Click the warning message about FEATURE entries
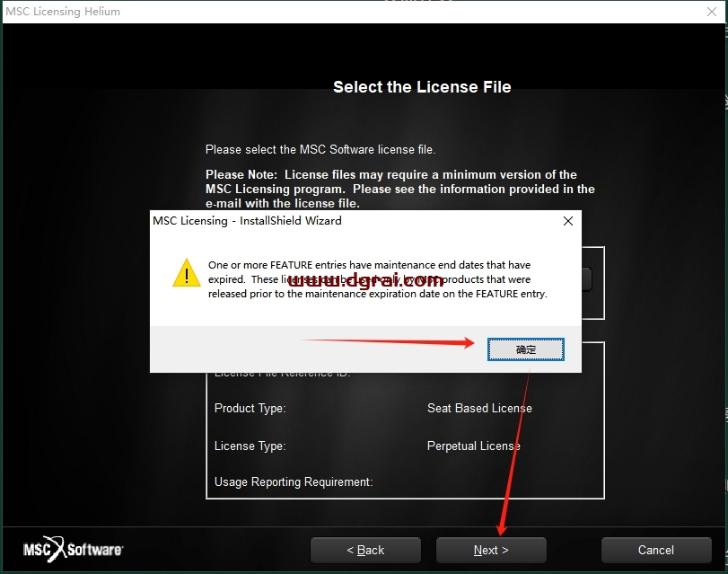Image resolution: width=728 pixels, height=574 pixels. [377, 279]
